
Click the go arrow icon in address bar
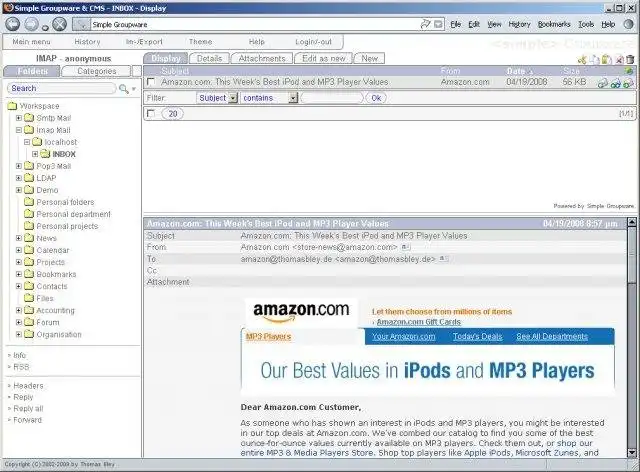click(x=425, y=24)
